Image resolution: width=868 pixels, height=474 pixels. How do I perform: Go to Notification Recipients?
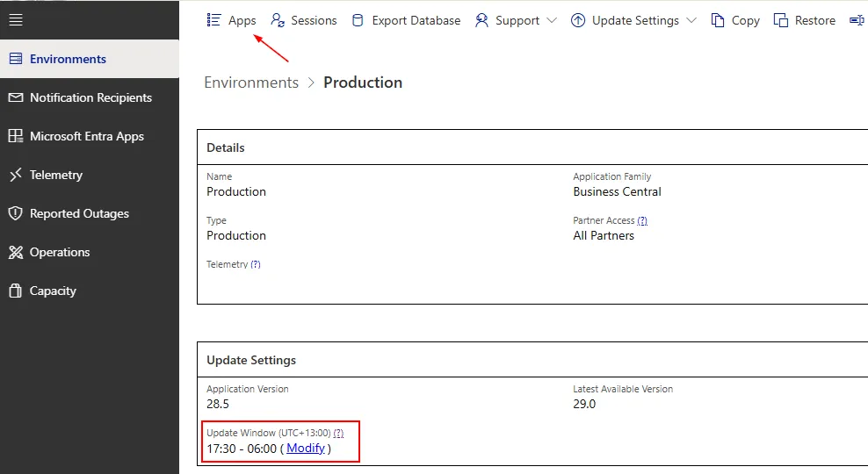[x=90, y=97]
